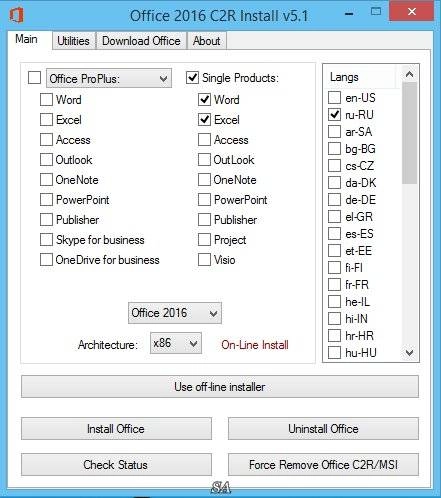
Task: Click the Install Office button
Action: tap(116, 429)
